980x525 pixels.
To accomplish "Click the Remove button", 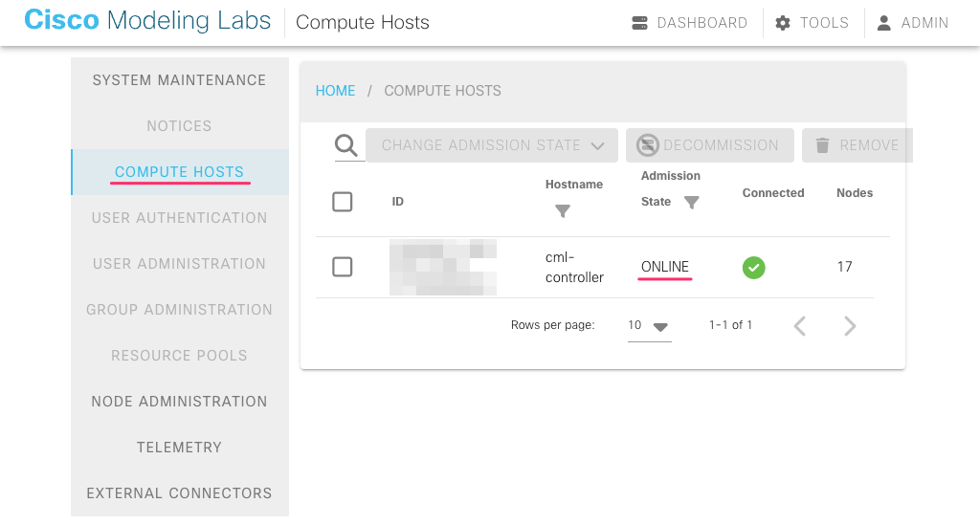I will point(857,145).
